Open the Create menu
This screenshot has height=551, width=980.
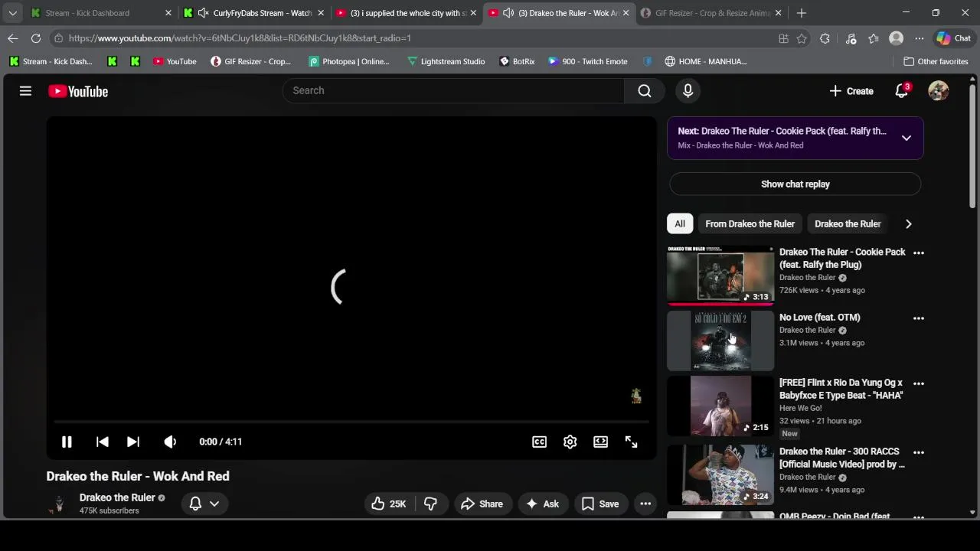(x=851, y=91)
